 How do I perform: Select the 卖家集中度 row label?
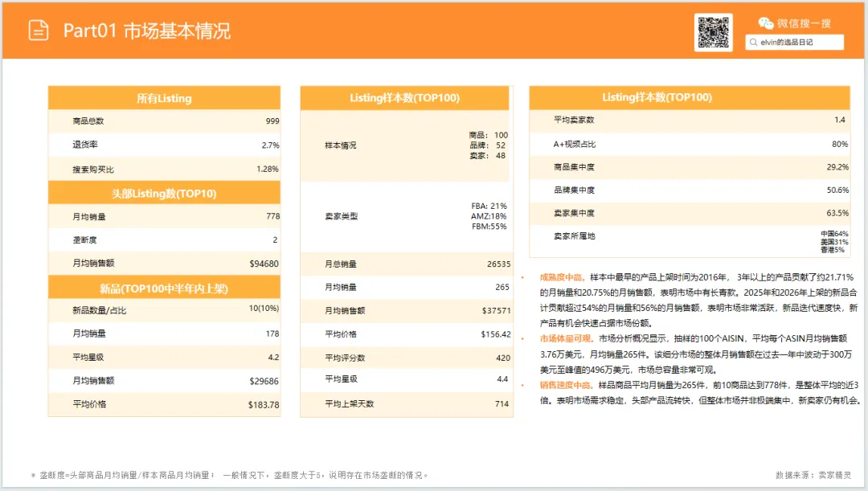[x=574, y=213]
